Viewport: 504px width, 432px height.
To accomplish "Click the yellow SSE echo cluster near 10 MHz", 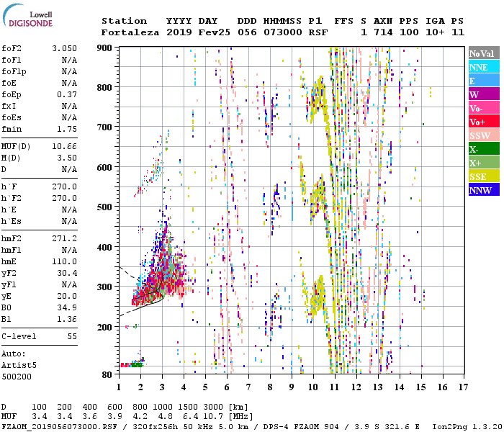I will click(x=317, y=296).
